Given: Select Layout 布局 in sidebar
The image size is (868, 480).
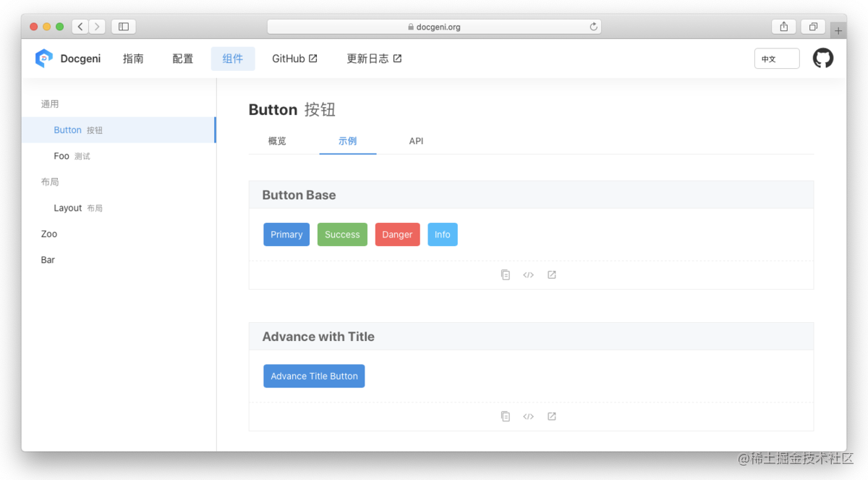Looking at the screenshot, I should pos(119,208).
